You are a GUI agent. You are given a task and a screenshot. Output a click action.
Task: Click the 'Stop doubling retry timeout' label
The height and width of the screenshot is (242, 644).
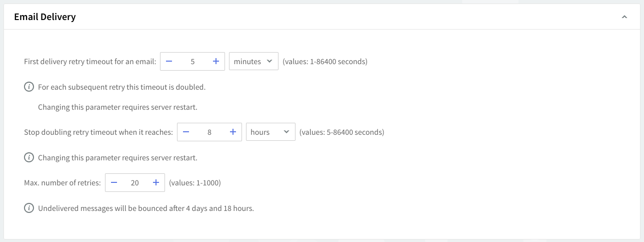pyautogui.click(x=98, y=132)
